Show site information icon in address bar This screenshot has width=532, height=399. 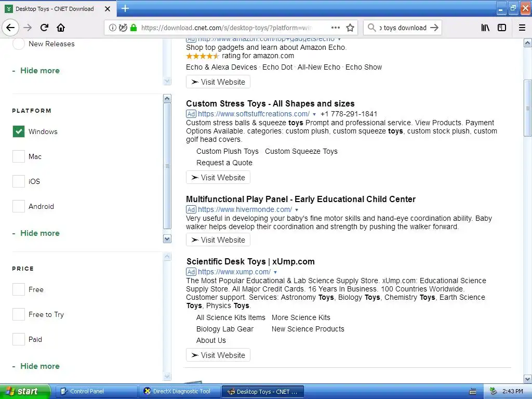(x=113, y=28)
